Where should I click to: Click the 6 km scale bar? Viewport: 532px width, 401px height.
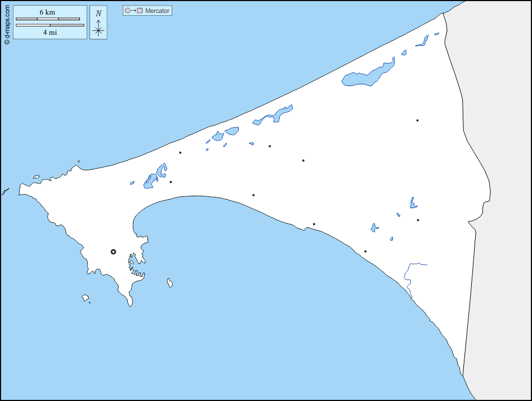click(x=48, y=19)
